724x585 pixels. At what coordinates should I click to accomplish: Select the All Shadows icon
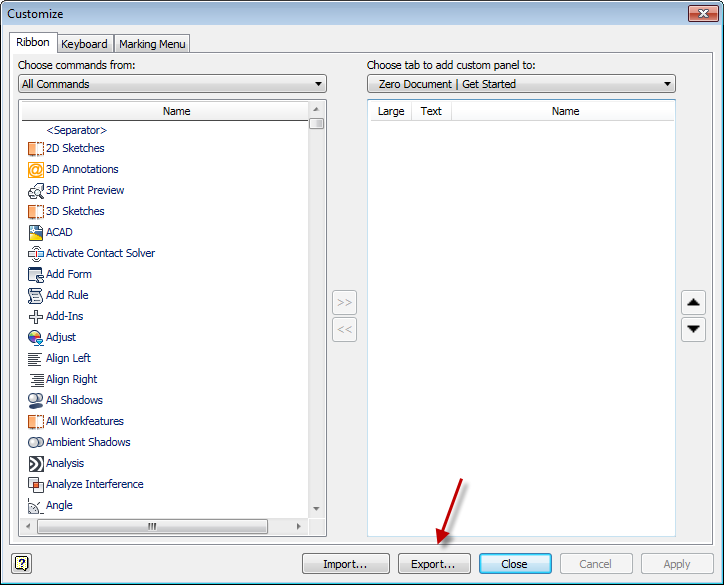[36, 401]
